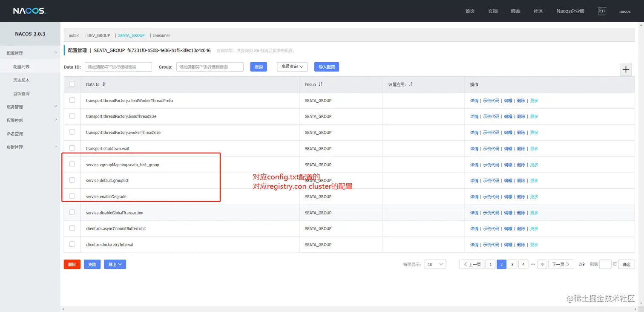Check the client.rm.lock.retryInterval checkbox
644x312 pixels.
pyautogui.click(x=72, y=244)
